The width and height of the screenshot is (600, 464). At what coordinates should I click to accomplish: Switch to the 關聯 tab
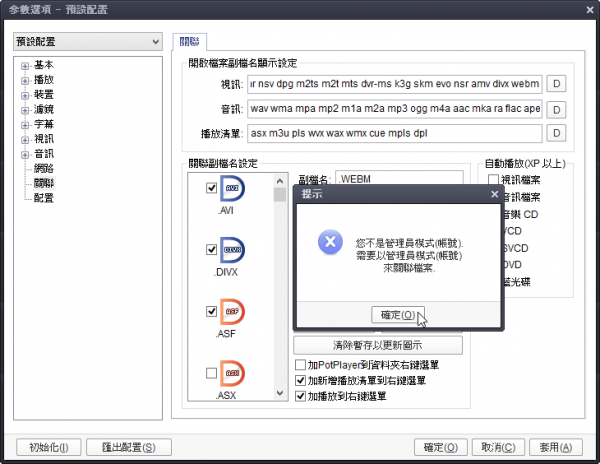[x=189, y=42]
